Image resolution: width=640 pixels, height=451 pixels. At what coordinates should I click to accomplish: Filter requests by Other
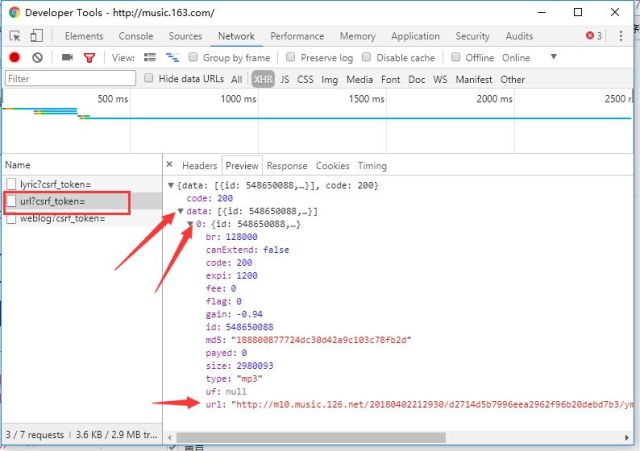point(513,79)
